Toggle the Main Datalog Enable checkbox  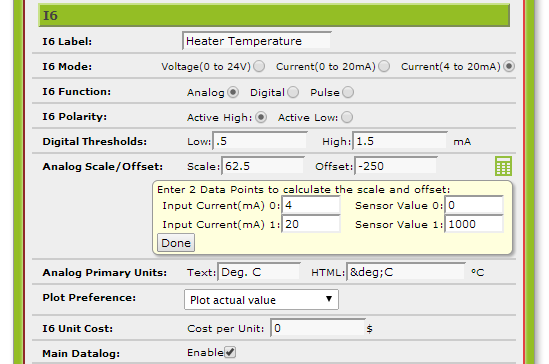click(x=230, y=352)
